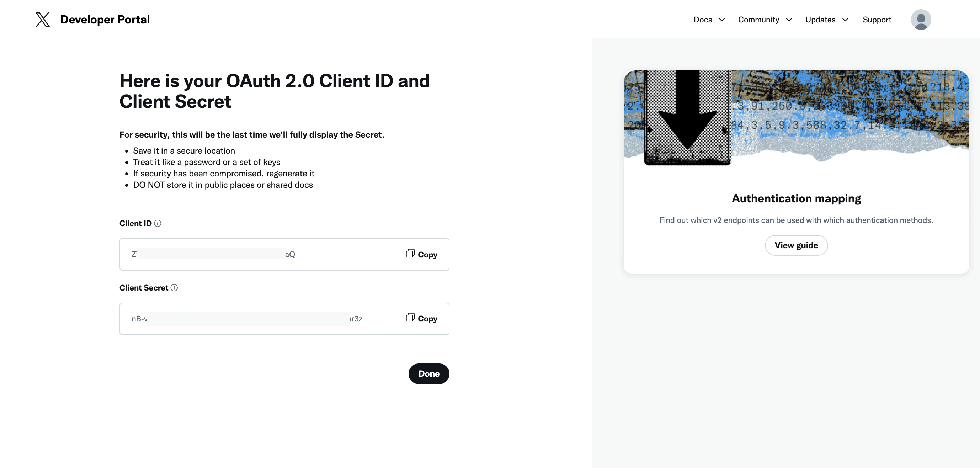The image size is (980, 468).
Task: Open the View guide button
Action: point(796,245)
